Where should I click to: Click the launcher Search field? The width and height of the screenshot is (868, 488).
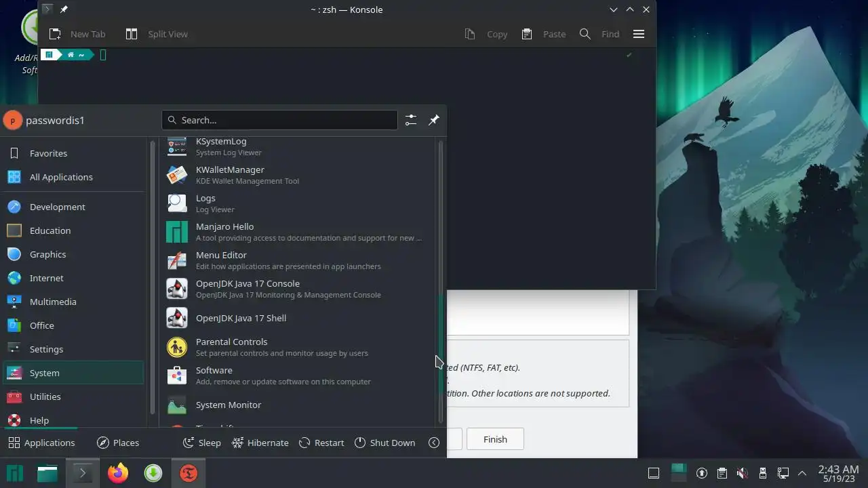click(279, 120)
